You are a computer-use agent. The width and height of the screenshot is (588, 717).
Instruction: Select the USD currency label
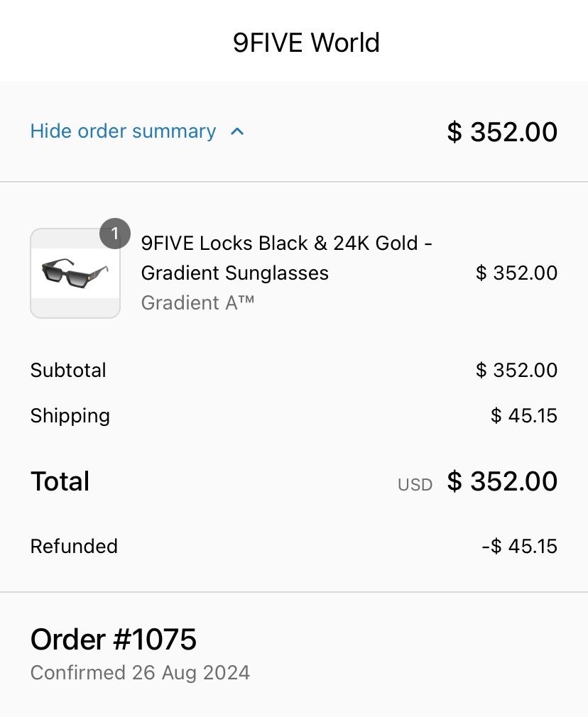415,485
